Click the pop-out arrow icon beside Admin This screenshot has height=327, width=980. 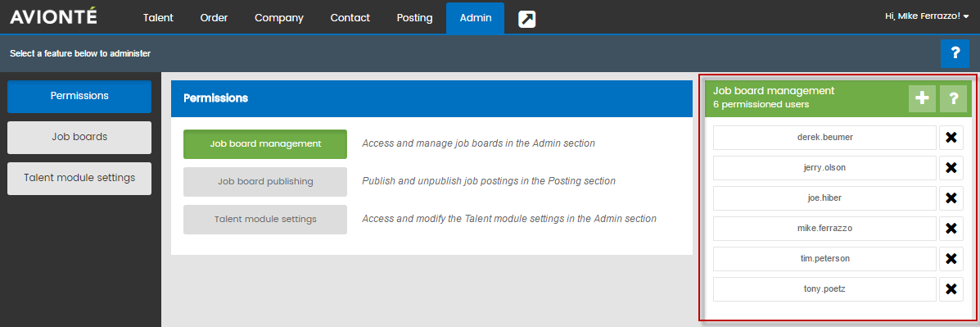(x=527, y=20)
